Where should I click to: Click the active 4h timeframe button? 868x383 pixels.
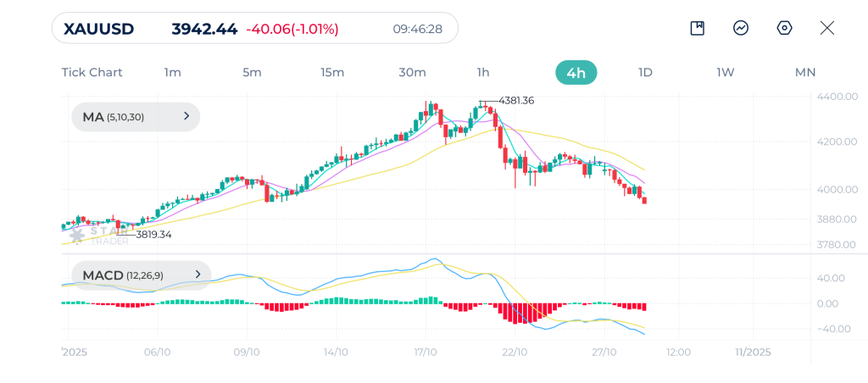pos(576,73)
